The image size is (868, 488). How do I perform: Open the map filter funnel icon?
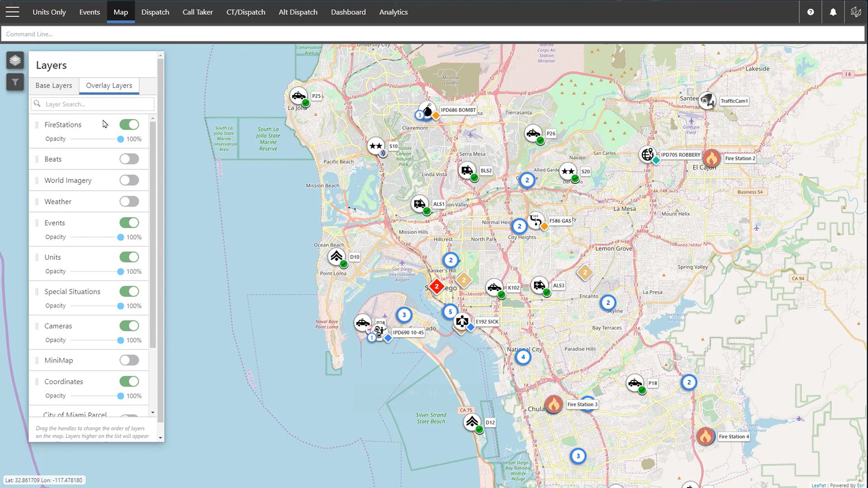point(15,82)
